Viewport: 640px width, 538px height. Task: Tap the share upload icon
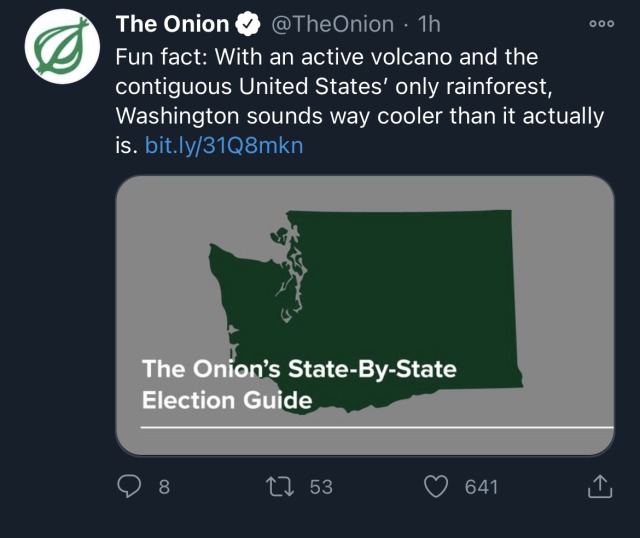pos(598,486)
